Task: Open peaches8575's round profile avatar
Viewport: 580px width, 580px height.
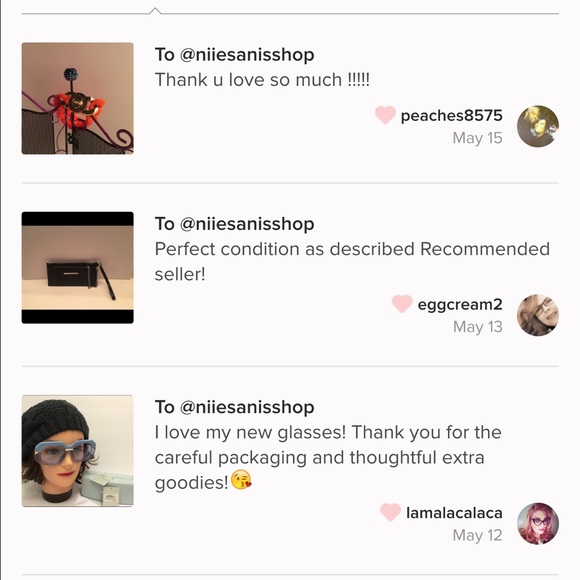Action: 538,126
